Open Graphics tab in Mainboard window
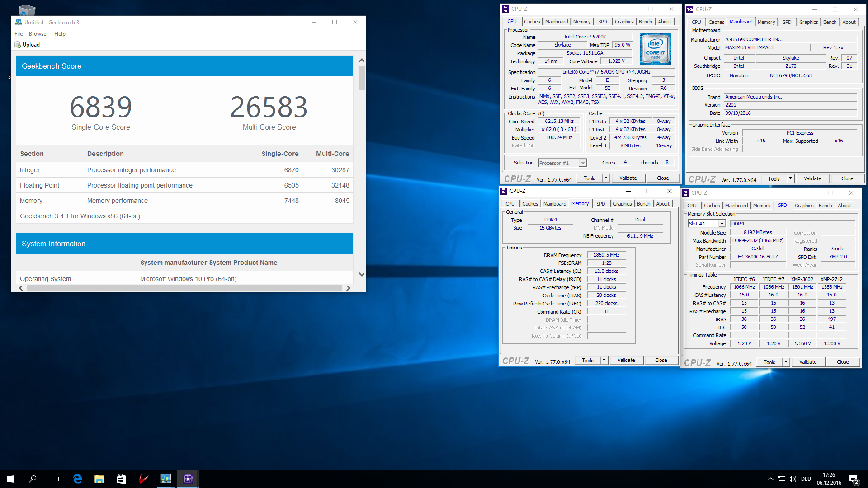This screenshot has width=868, height=488. [x=808, y=22]
